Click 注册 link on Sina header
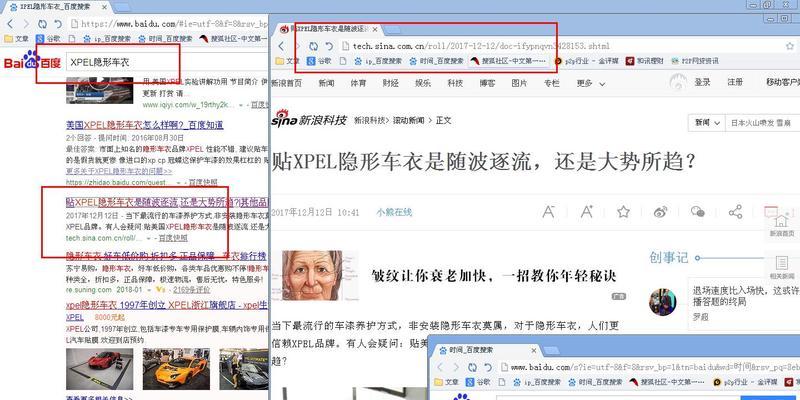This screenshot has width=800, height=400. 735,82
